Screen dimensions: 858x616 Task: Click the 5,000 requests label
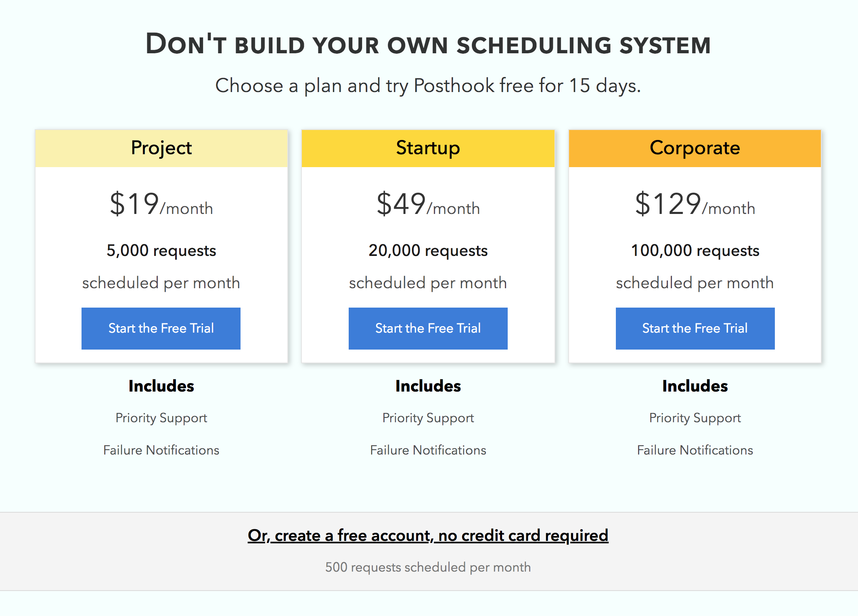pyautogui.click(x=161, y=251)
